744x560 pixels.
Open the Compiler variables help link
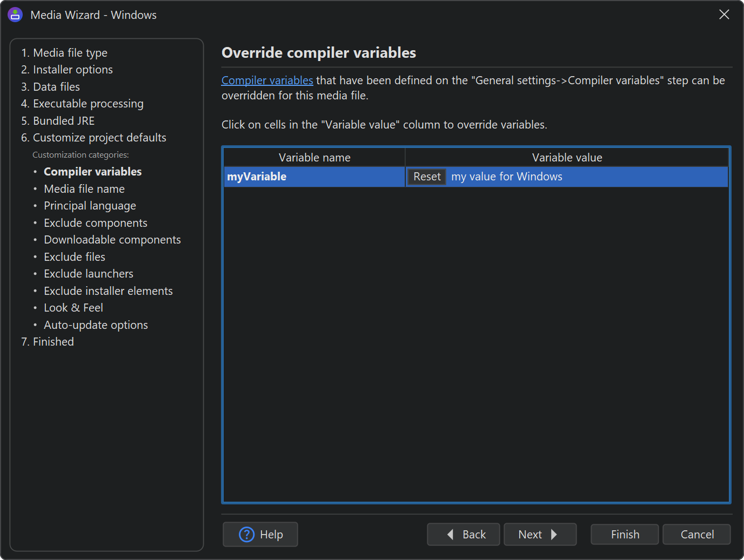click(x=267, y=80)
